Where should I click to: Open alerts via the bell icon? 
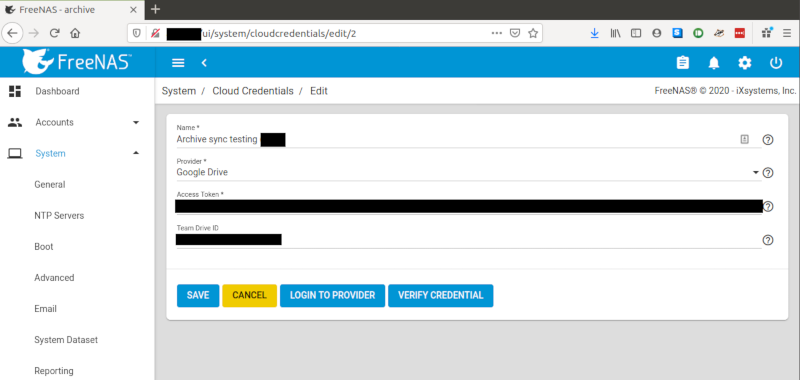tap(714, 63)
